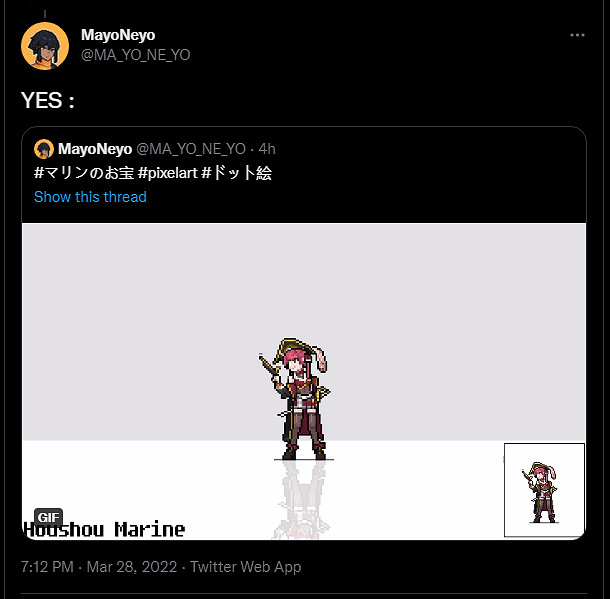Click the quoted tweet's @MA_YO_NE_YO handle
The width and height of the screenshot is (610, 599).
tap(191, 149)
